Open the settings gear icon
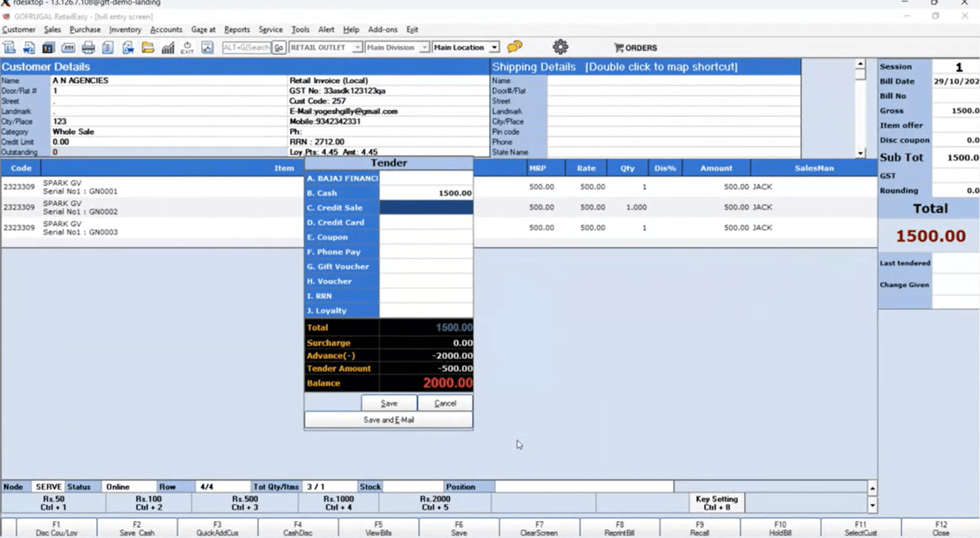The image size is (980, 538). click(x=560, y=47)
